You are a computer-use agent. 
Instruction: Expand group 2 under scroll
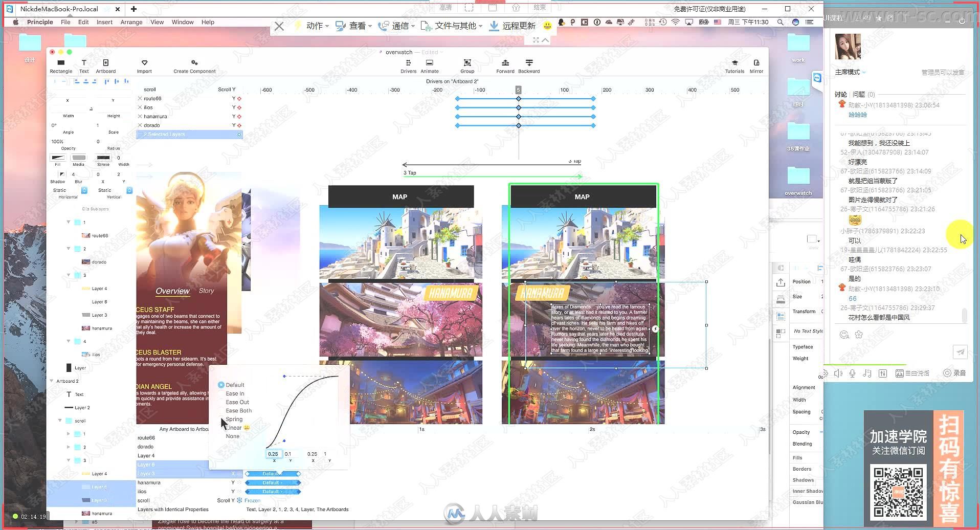pos(68,447)
